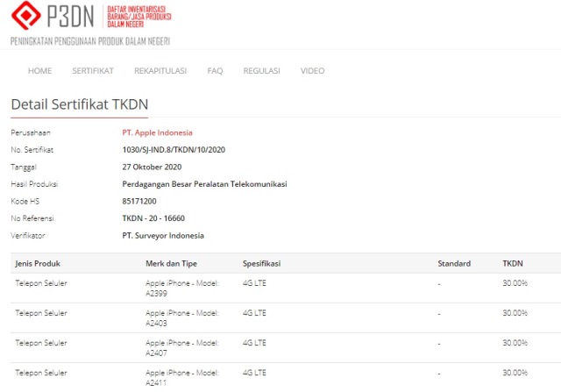Click the Spesifikasi column header
The height and width of the screenshot is (392, 561).
click(261, 263)
